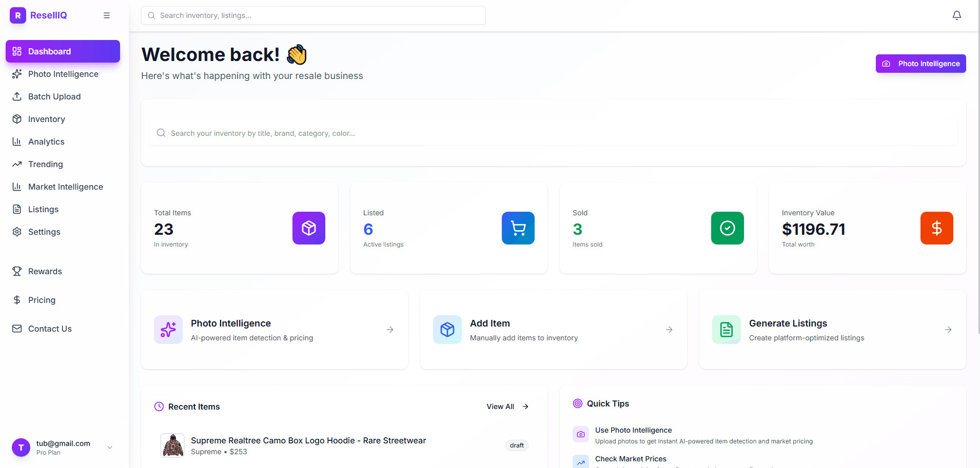Screen dimensions: 980x468
Task: Select the Trending arrow icon
Action: (17, 164)
